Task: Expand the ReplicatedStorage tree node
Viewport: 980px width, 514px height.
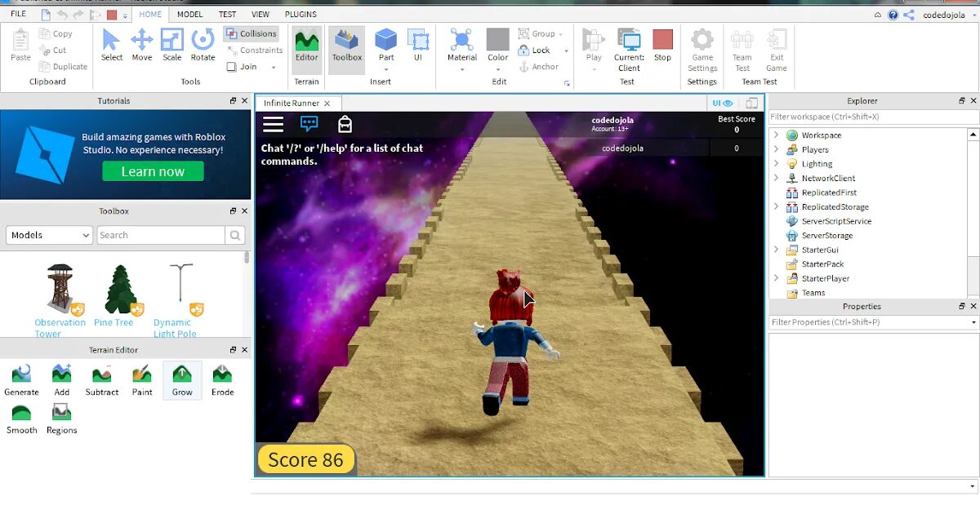Action: click(x=776, y=206)
